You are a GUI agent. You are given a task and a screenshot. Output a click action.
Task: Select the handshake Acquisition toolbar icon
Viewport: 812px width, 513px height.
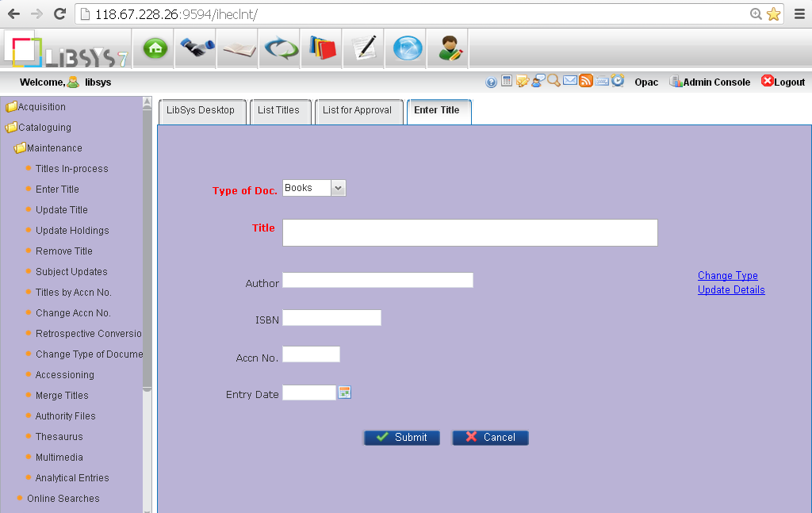195,48
